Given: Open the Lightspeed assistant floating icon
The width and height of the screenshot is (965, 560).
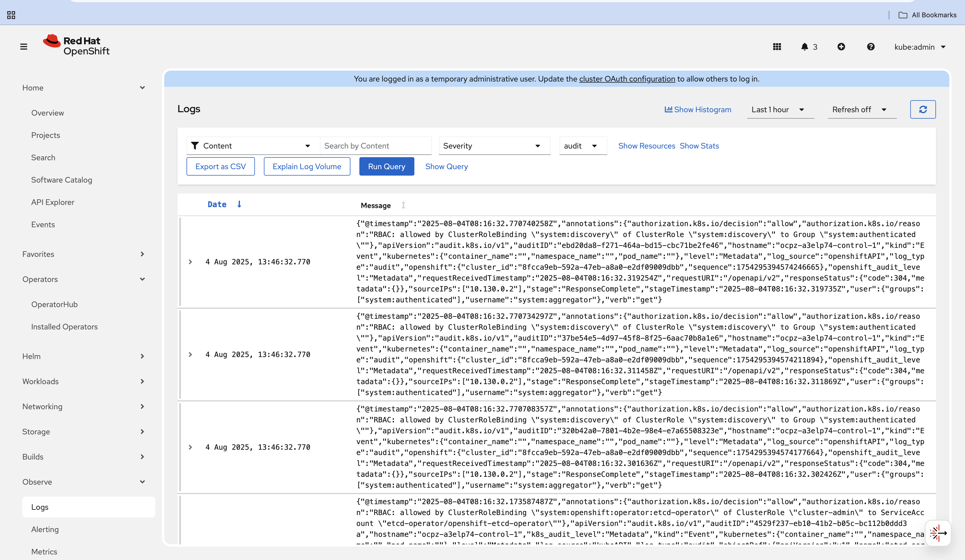Looking at the screenshot, I should (938, 533).
